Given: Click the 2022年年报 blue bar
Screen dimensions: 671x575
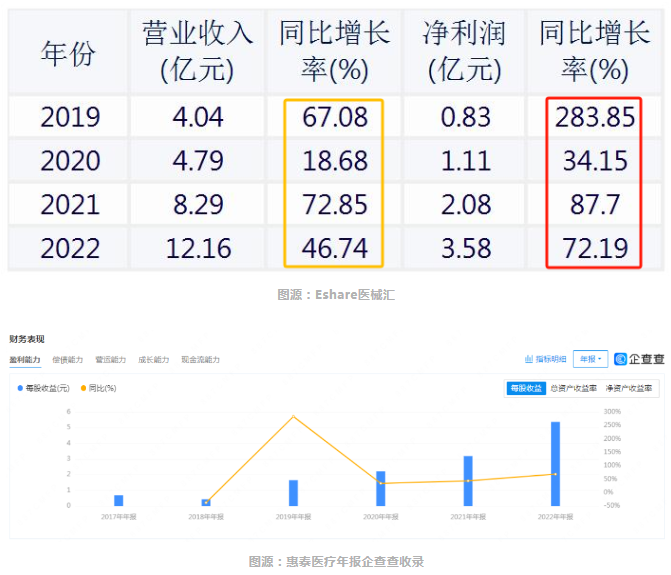Looking at the screenshot, I should (555, 465).
